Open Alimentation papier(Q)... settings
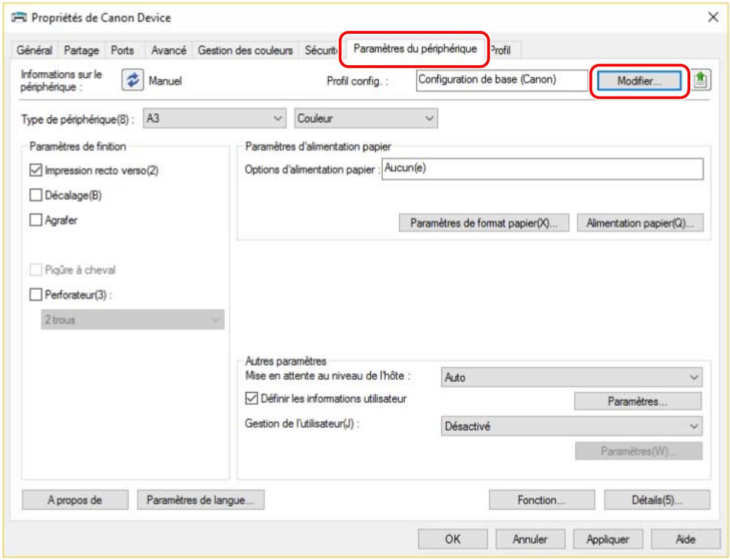The height and width of the screenshot is (560, 730). point(639,223)
